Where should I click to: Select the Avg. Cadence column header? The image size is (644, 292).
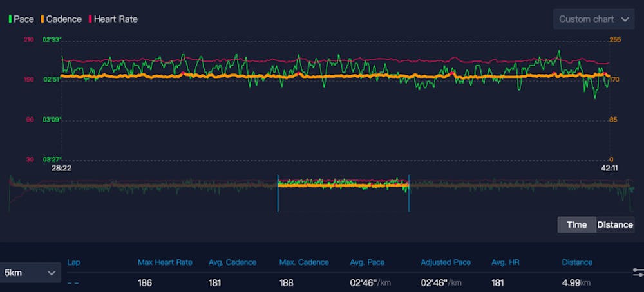coord(232,262)
